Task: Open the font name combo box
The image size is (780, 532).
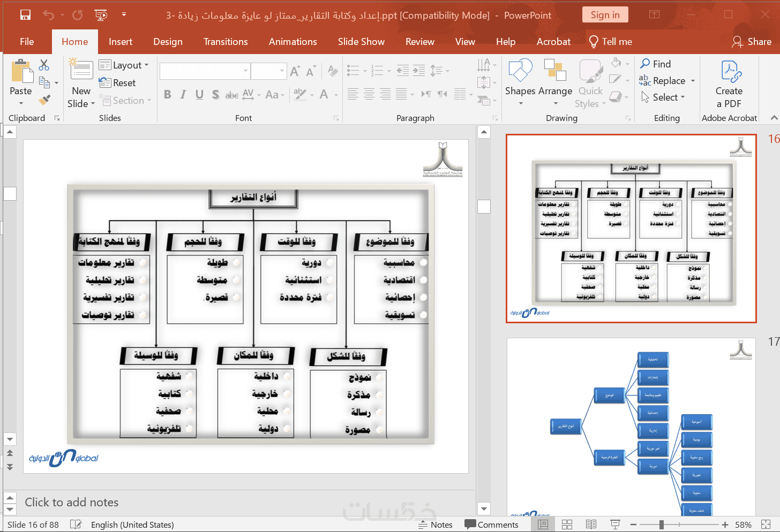Action: [205, 71]
